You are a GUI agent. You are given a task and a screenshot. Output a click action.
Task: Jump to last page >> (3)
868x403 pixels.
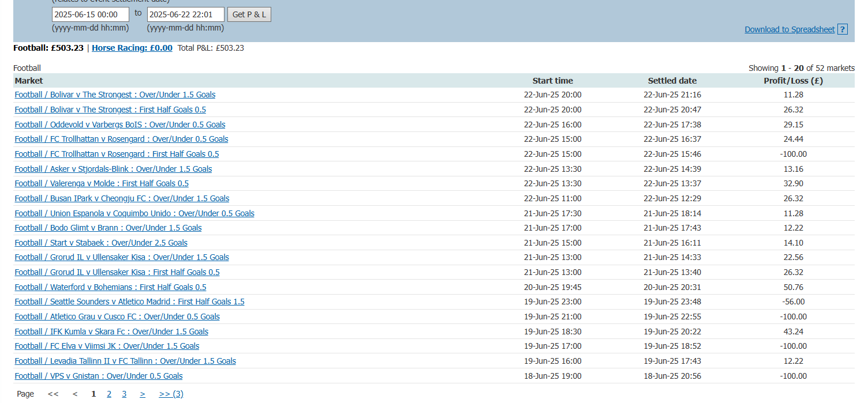[x=171, y=394]
